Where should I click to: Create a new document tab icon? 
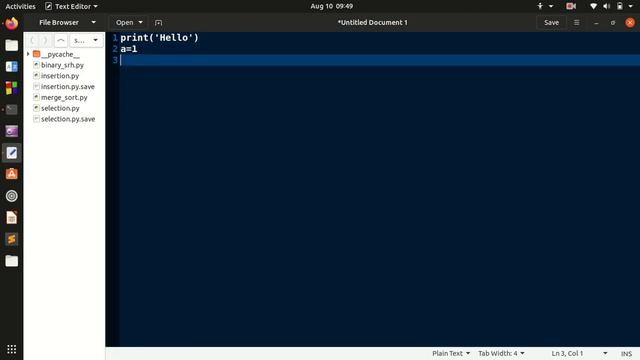158,22
